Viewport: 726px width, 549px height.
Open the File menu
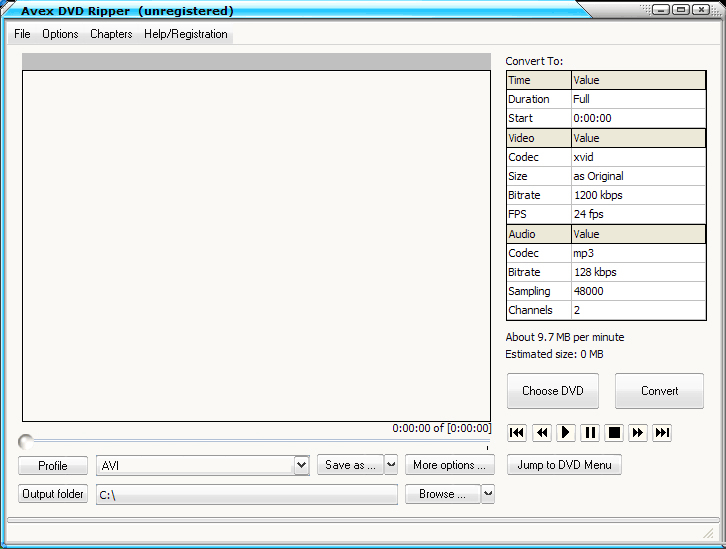22,34
